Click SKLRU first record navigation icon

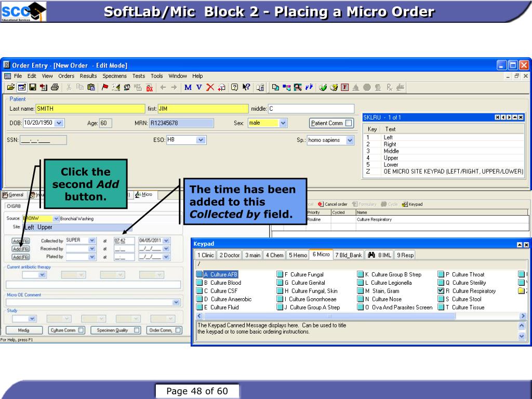coord(497,117)
